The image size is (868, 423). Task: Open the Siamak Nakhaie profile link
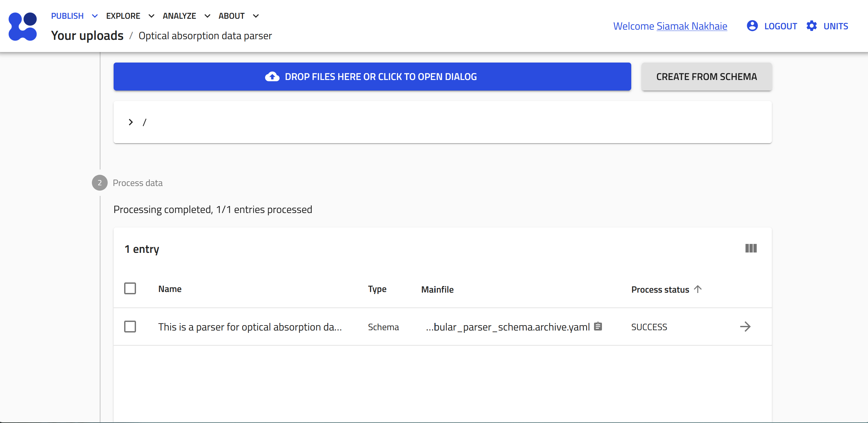click(692, 26)
